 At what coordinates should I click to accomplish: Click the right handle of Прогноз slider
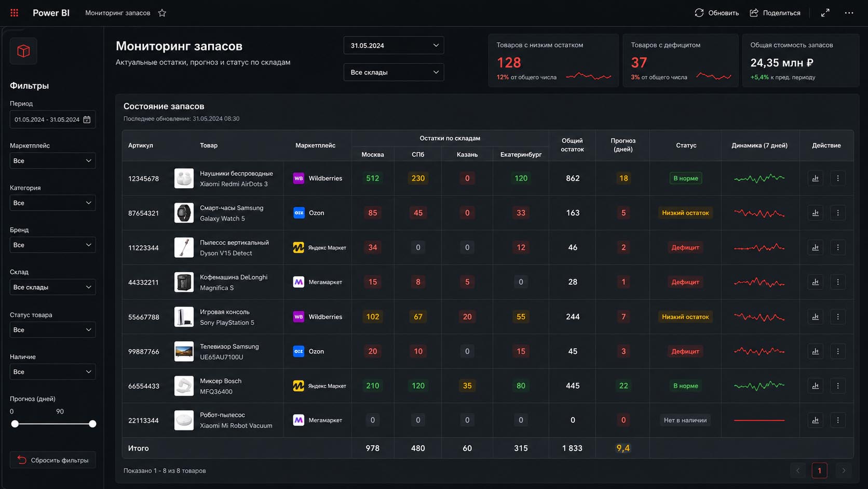tap(92, 424)
